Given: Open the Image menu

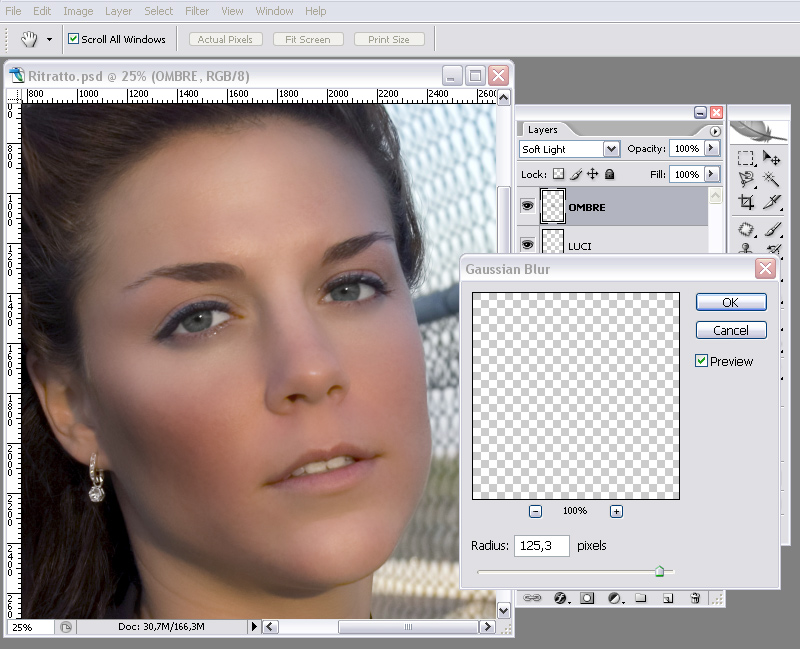Looking at the screenshot, I should click(78, 11).
